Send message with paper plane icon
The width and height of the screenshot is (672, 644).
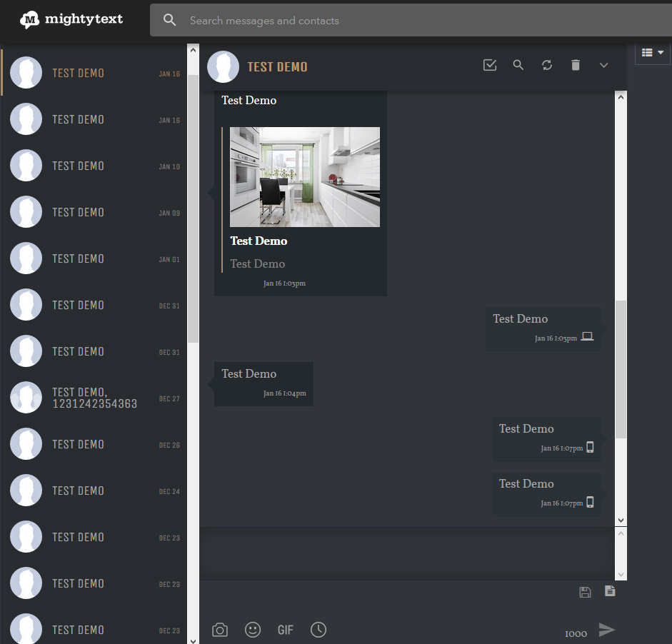[x=606, y=630]
